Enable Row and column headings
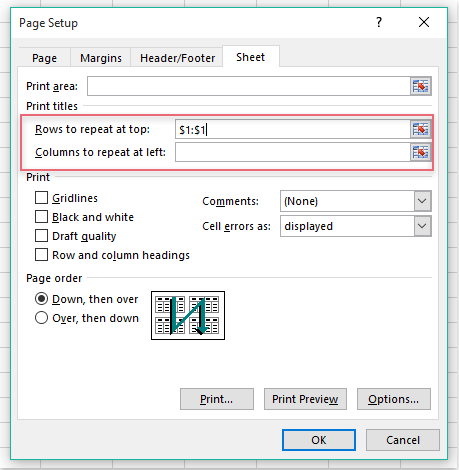459x470 pixels. click(41, 255)
